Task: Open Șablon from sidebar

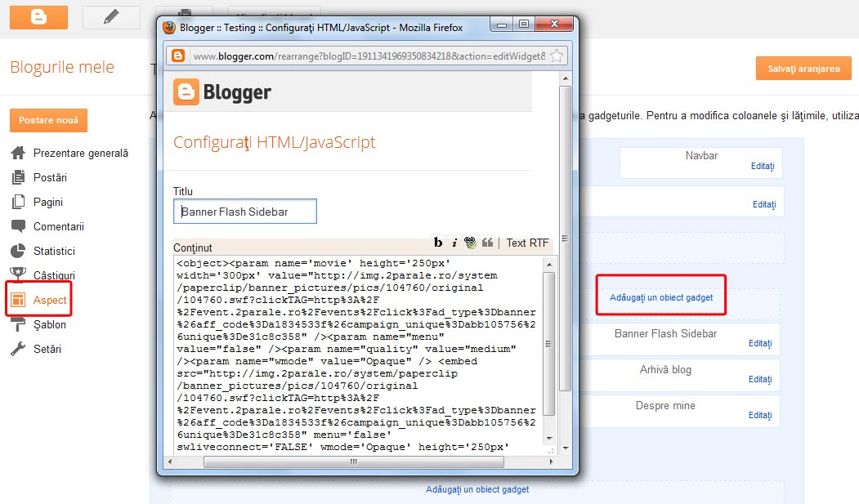Action: coord(49,324)
